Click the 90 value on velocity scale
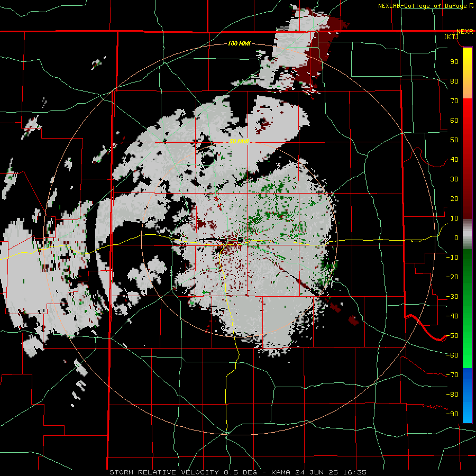Screen dimensions: 476x476 (454, 62)
